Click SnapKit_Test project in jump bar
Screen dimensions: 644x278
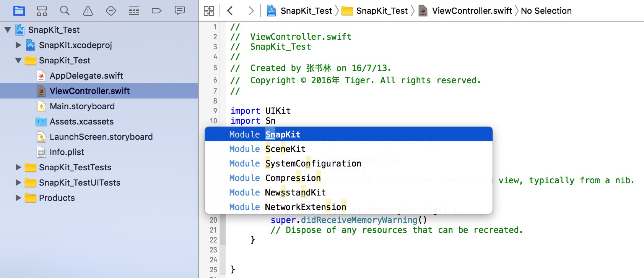pyautogui.click(x=306, y=11)
